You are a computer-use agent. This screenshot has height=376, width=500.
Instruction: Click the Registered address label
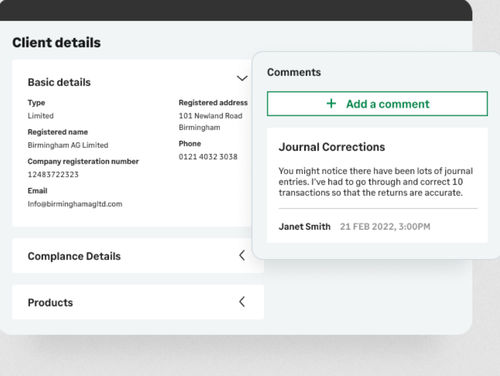[213, 103]
